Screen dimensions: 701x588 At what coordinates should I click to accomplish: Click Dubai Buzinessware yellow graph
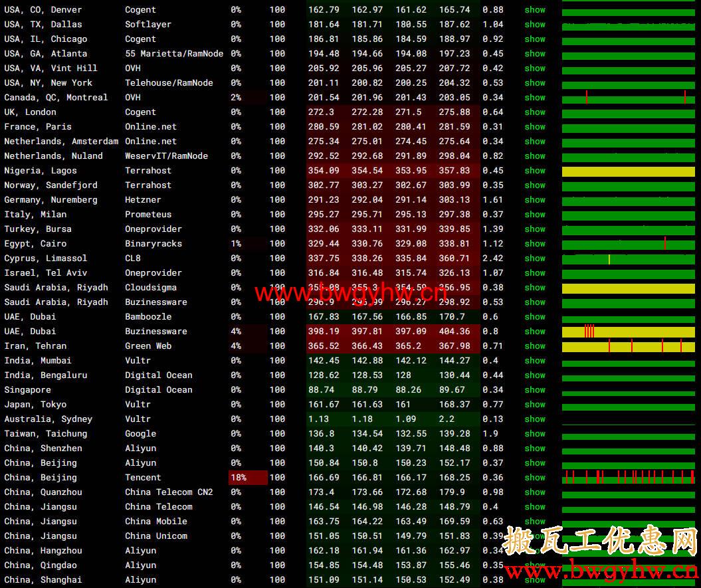[628, 332]
